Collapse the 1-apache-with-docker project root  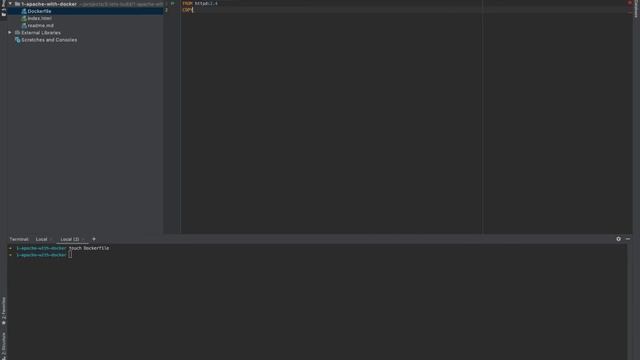point(10,4)
